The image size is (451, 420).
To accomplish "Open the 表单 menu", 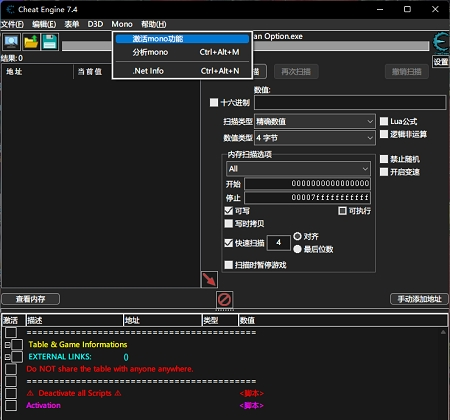I will click(x=72, y=24).
